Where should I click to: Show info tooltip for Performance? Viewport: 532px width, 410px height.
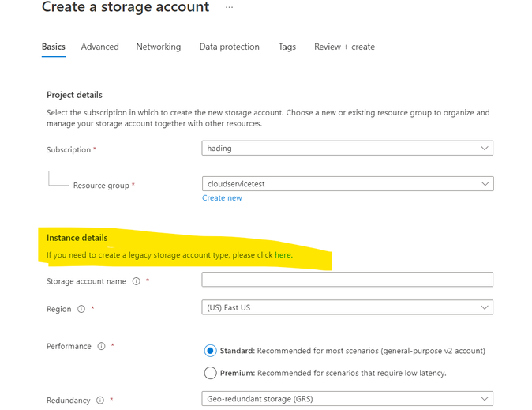pyautogui.click(x=101, y=346)
